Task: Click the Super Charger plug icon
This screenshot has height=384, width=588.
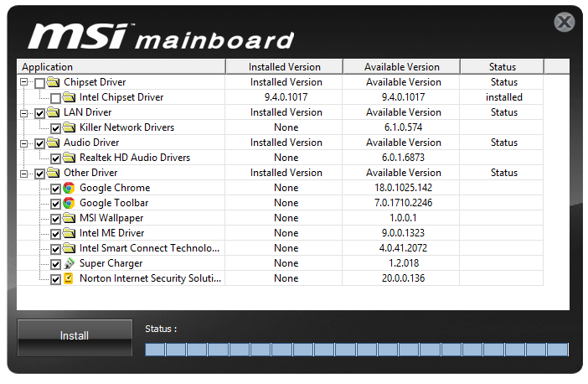Action: 69,263
